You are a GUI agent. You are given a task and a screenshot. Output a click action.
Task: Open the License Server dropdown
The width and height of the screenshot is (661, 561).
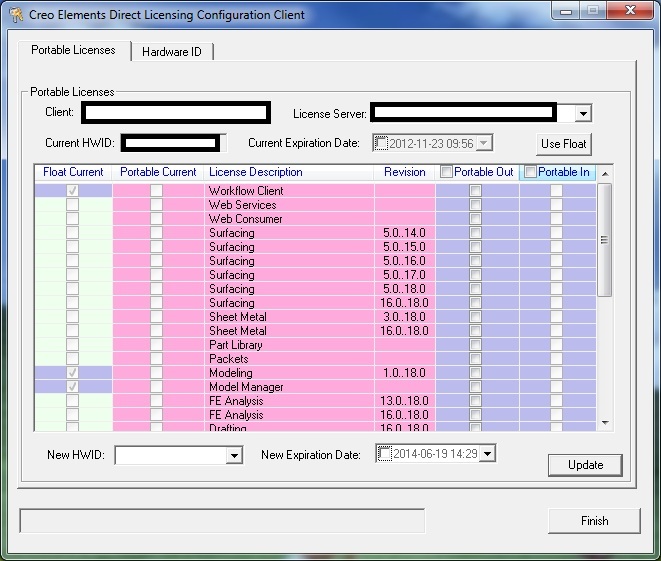583,113
